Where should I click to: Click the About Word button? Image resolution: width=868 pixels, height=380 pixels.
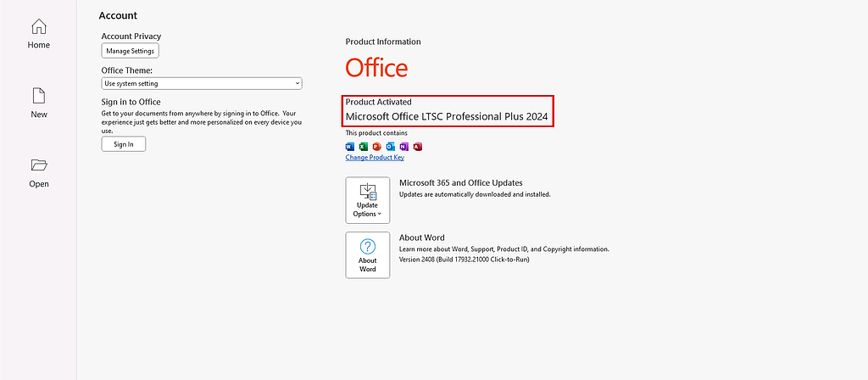368,254
